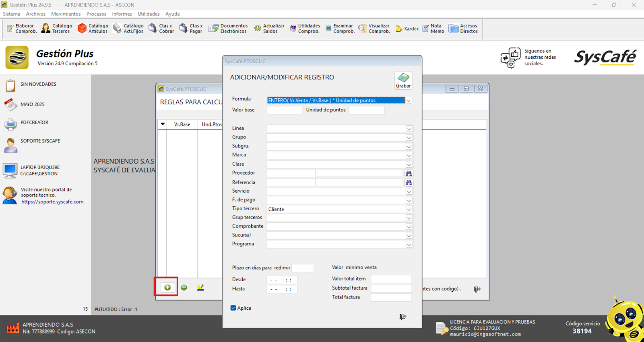Click the Proveedor search binoculars icon
Viewport: 644px width, 342px height.
point(409,173)
